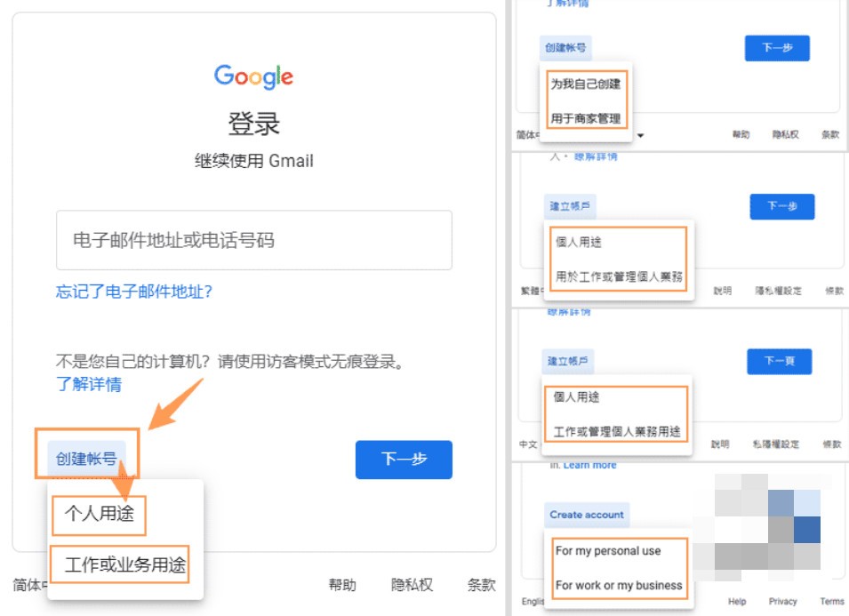Choose 用于商家管理 menu option

(586, 118)
